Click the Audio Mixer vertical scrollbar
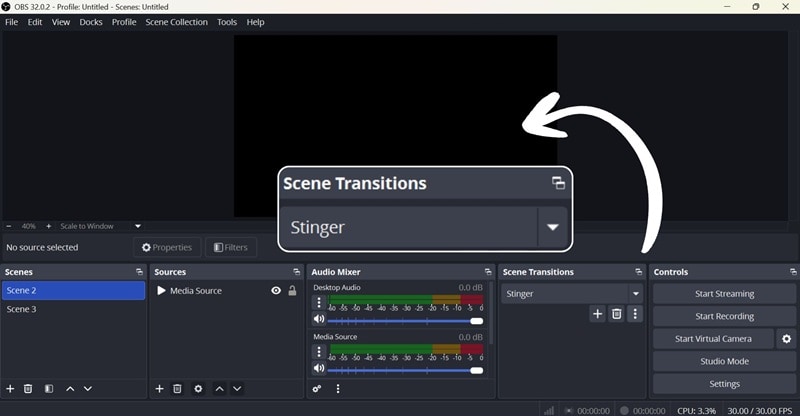 490,312
